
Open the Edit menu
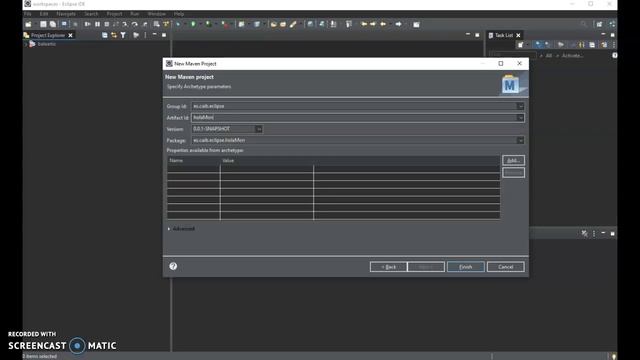(44, 14)
